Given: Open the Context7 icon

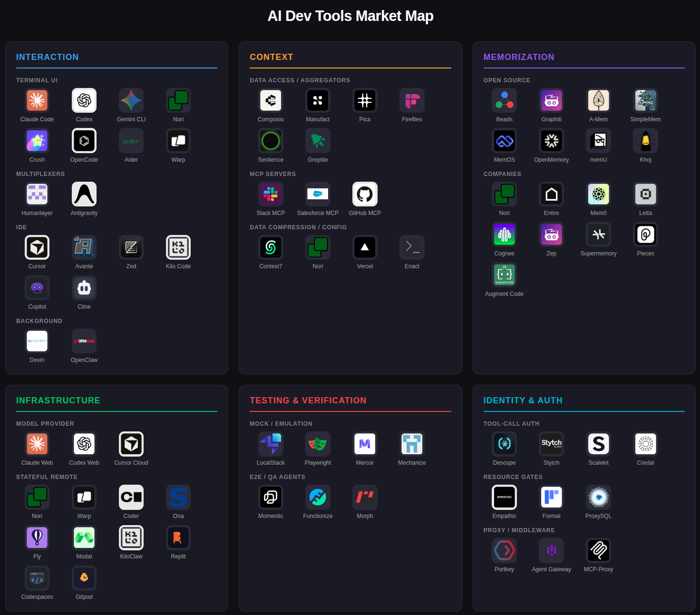Looking at the screenshot, I should point(271,247).
